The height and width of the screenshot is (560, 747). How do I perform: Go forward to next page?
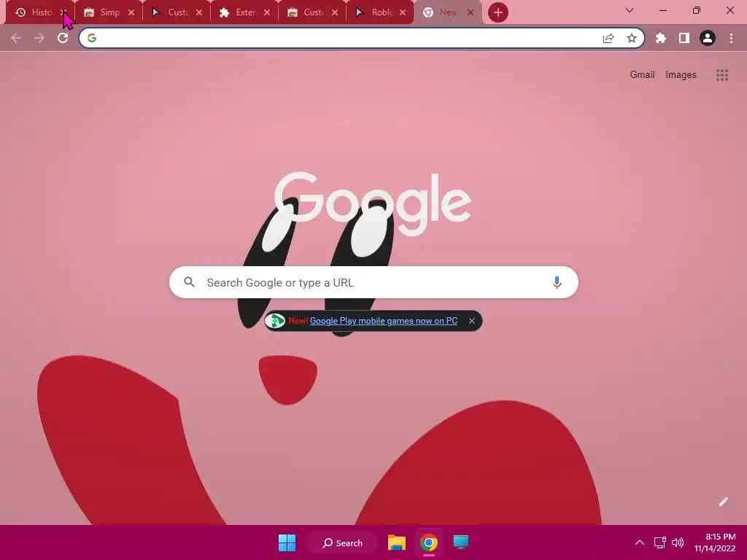[x=39, y=38]
